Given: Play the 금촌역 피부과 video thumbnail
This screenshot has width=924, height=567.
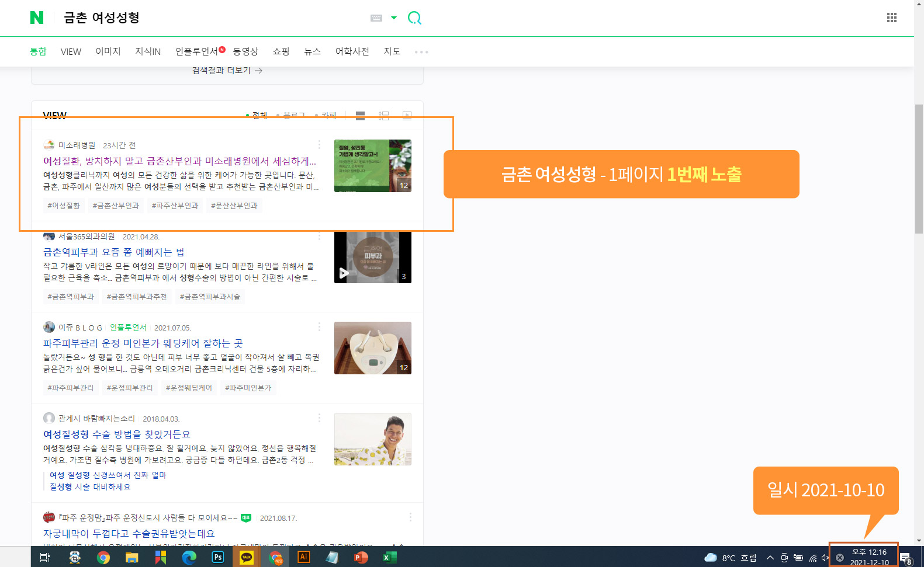Looking at the screenshot, I should [x=373, y=257].
